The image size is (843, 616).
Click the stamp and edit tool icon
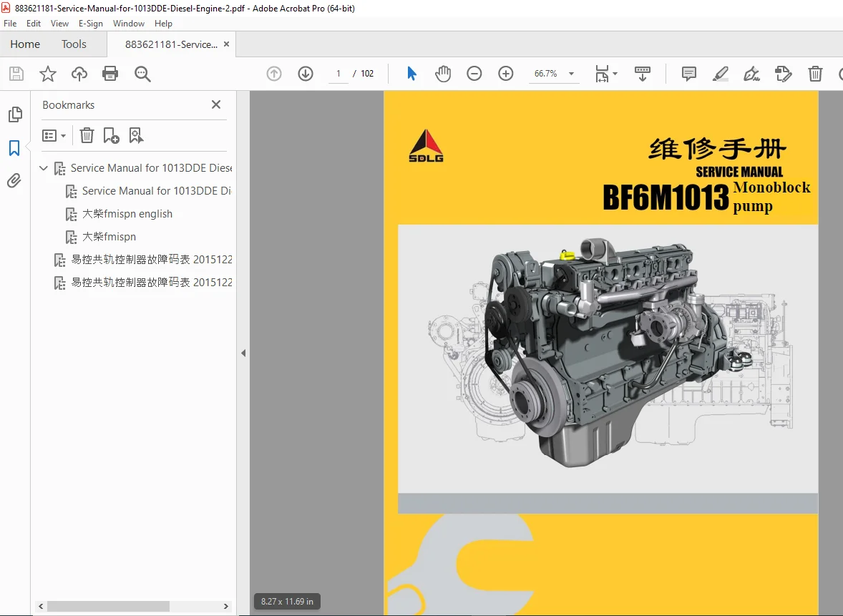tap(784, 74)
